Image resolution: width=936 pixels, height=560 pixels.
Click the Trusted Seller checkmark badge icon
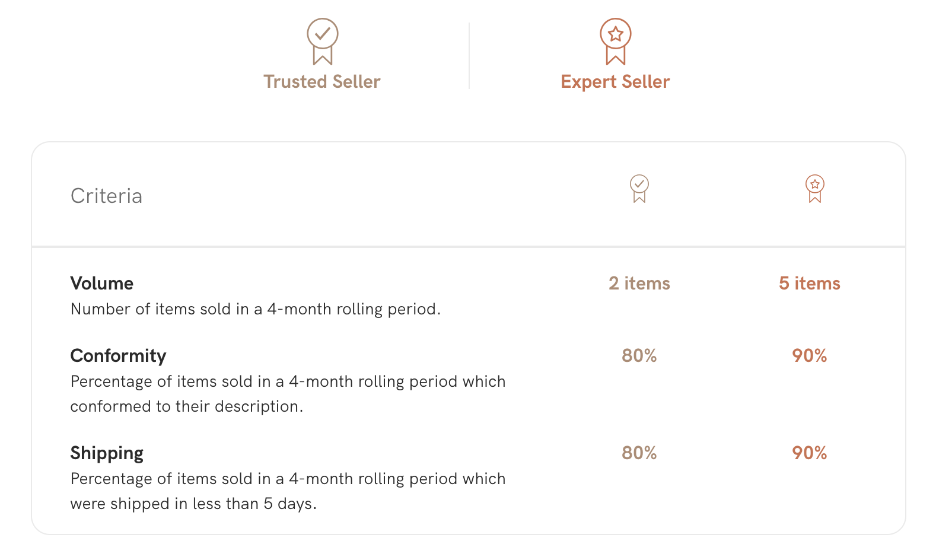322,42
